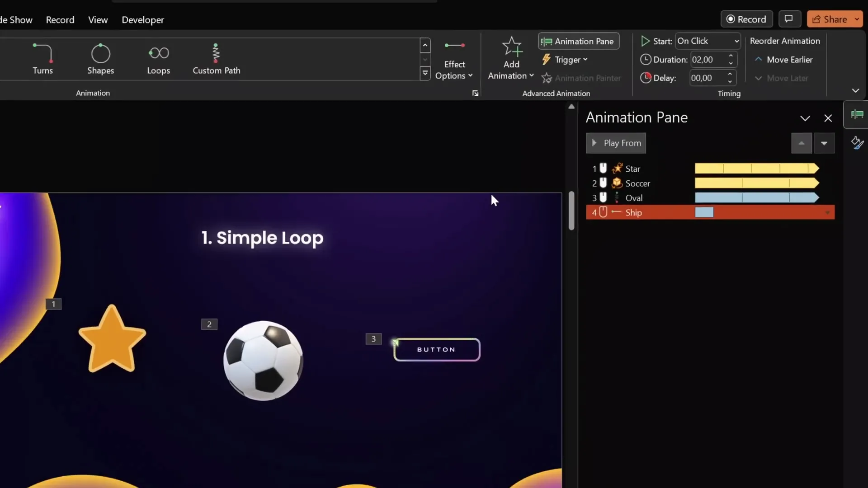Click the slide vertical scrollbar thumb
This screenshot has width=868, height=488.
click(x=571, y=211)
